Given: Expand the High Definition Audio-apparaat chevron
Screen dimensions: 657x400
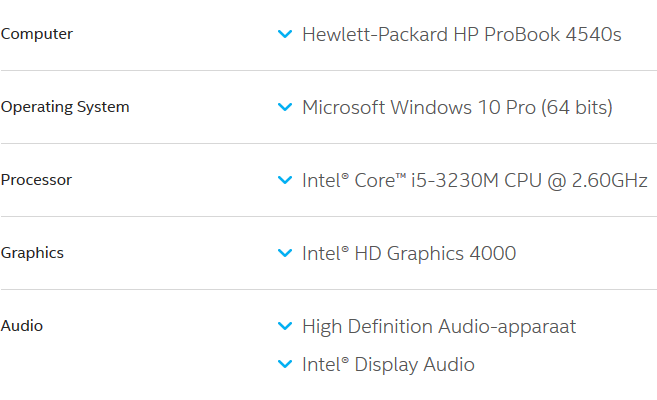Looking at the screenshot, I should (x=284, y=327).
